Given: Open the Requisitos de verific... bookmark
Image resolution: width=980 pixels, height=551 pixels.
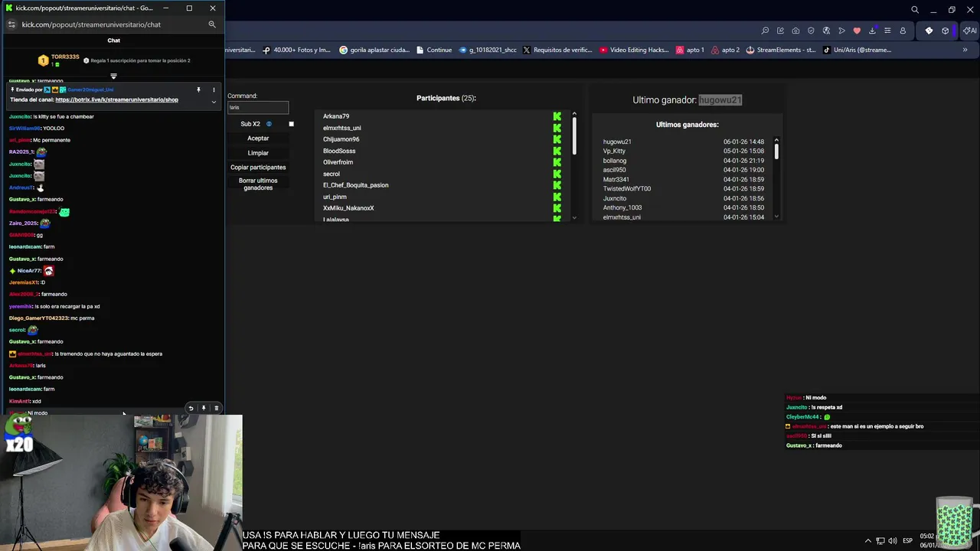Looking at the screenshot, I should pyautogui.click(x=557, y=50).
